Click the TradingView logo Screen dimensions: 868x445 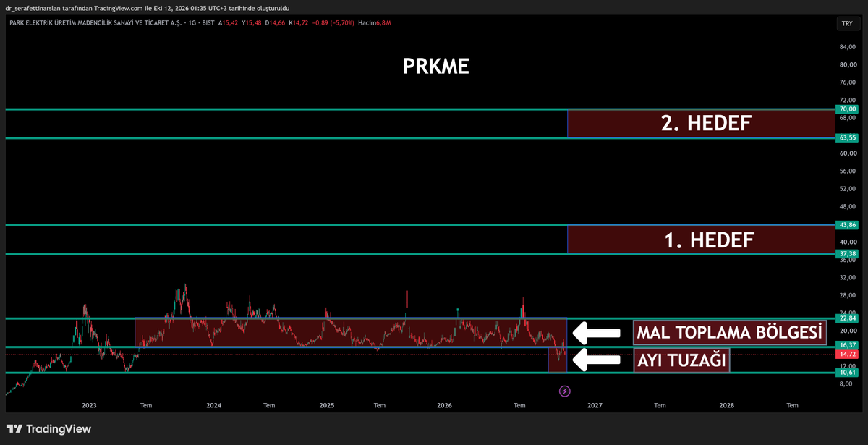click(48, 429)
